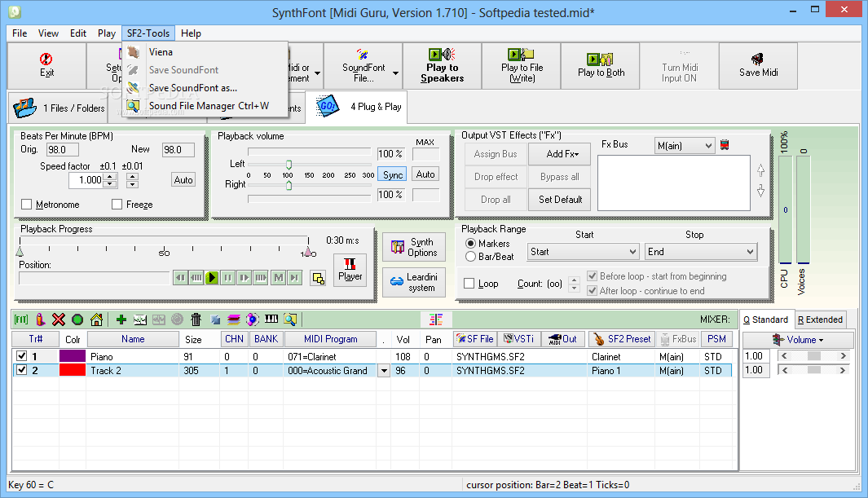Click the red X icon in track toolbar
The height and width of the screenshot is (498, 868).
coord(59,320)
